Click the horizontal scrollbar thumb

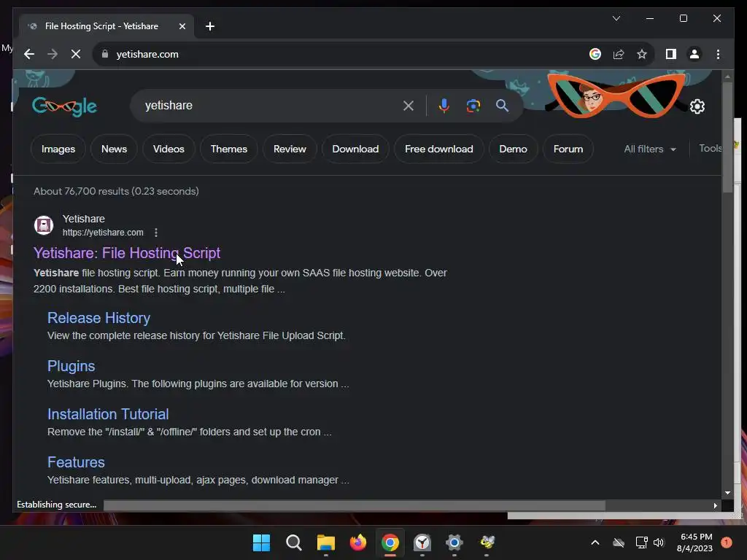point(355,505)
